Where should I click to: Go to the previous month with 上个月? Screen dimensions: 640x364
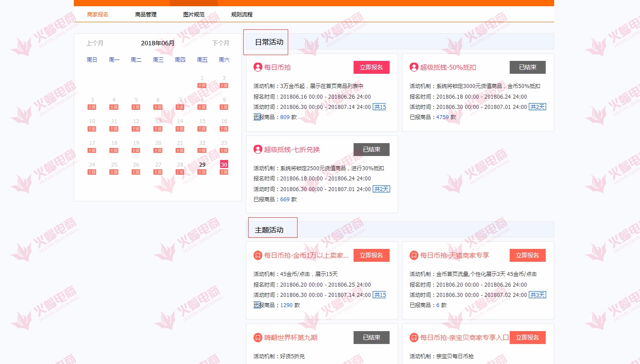click(x=95, y=43)
